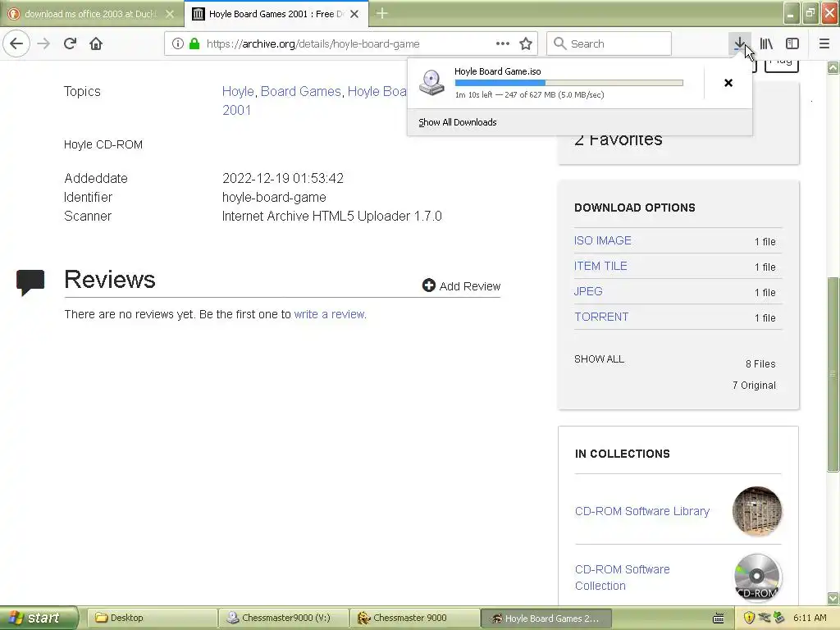Click the Search box in toolbar
840x630 pixels.
pos(609,43)
